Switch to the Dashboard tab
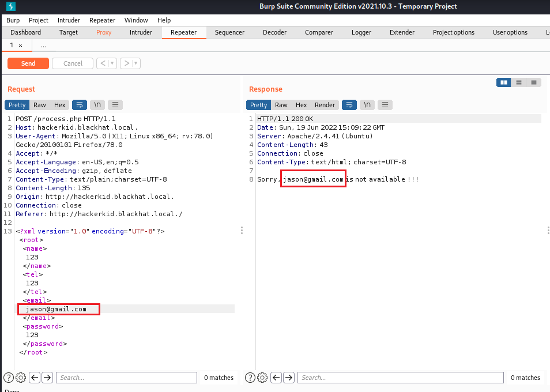 click(x=25, y=33)
